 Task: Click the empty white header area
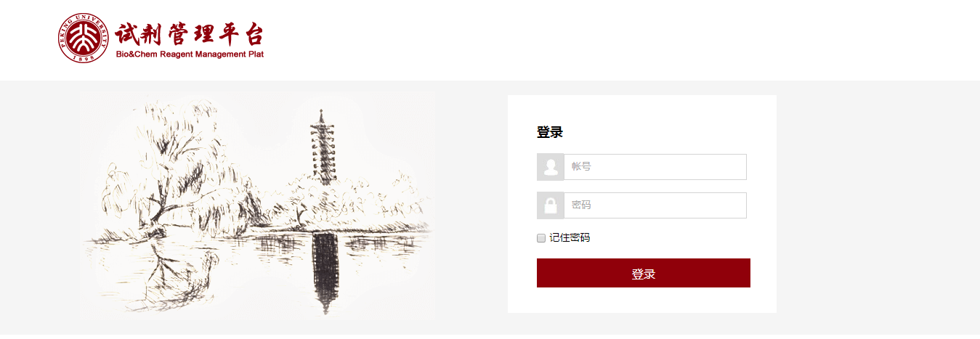[x=617, y=40]
